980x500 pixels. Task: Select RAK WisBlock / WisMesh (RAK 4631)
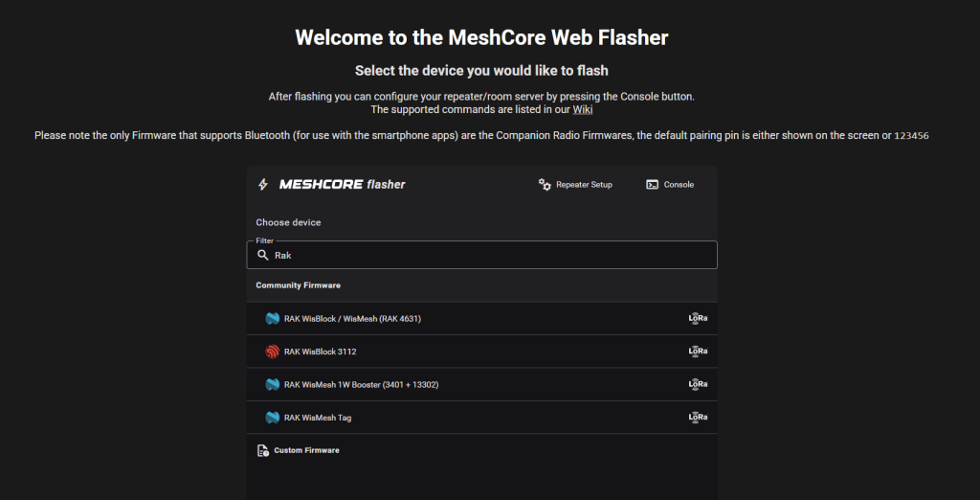pyautogui.click(x=352, y=319)
